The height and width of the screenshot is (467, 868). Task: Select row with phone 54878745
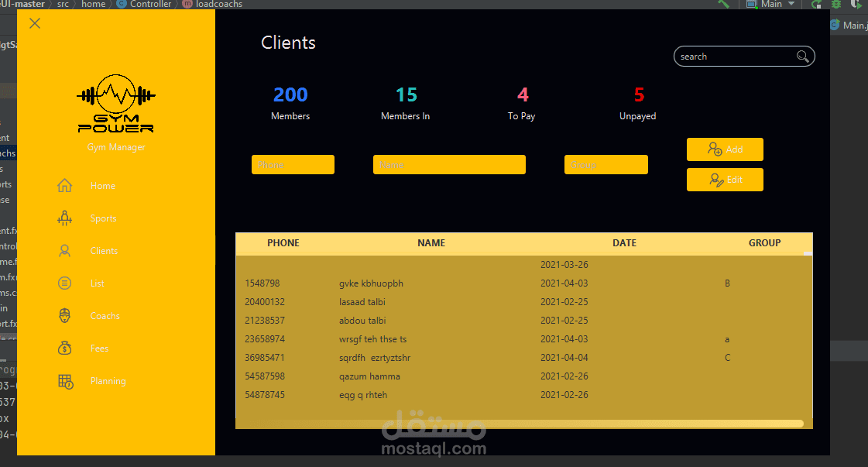tap(523, 395)
